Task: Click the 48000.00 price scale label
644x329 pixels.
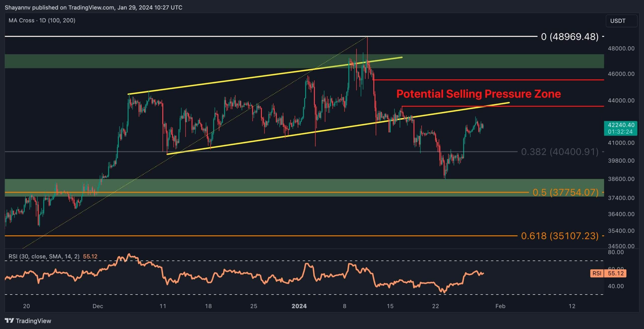Action: pos(621,48)
